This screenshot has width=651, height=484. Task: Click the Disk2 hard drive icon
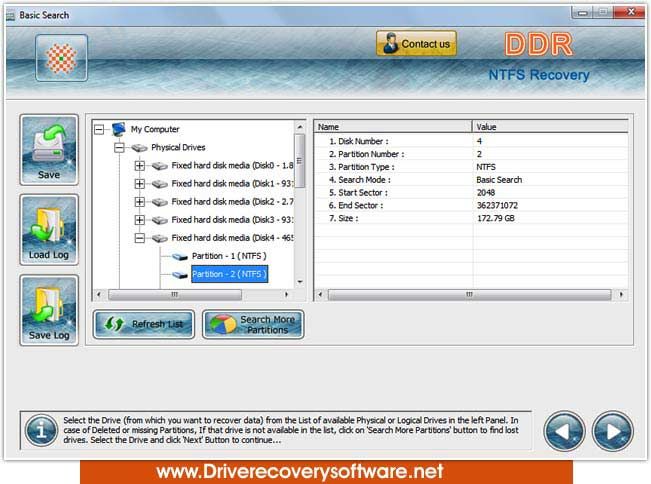click(160, 202)
